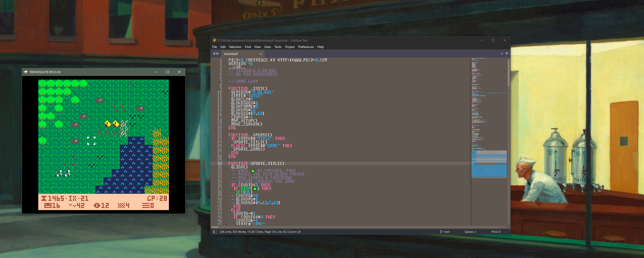644x258 pixels.
Task: Open the Preferences menu
Action: [x=306, y=47]
